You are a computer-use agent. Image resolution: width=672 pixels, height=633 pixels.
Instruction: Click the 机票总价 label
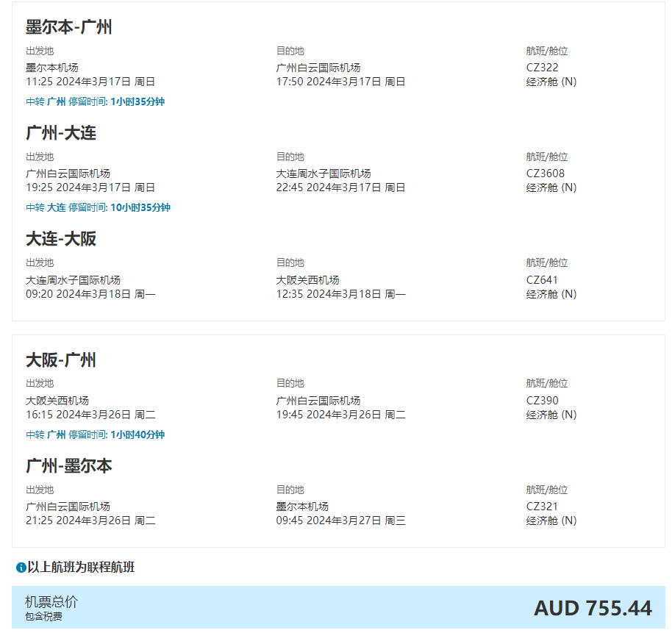point(51,601)
